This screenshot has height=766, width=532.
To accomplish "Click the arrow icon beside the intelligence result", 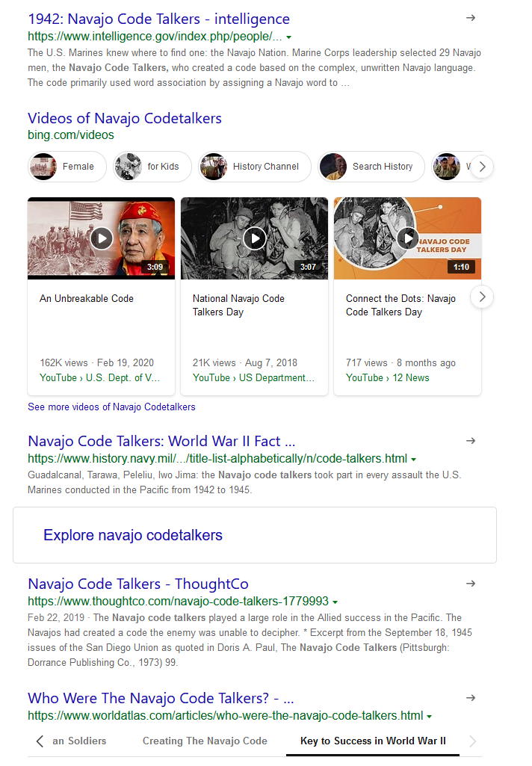I will (x=471, y=18).
